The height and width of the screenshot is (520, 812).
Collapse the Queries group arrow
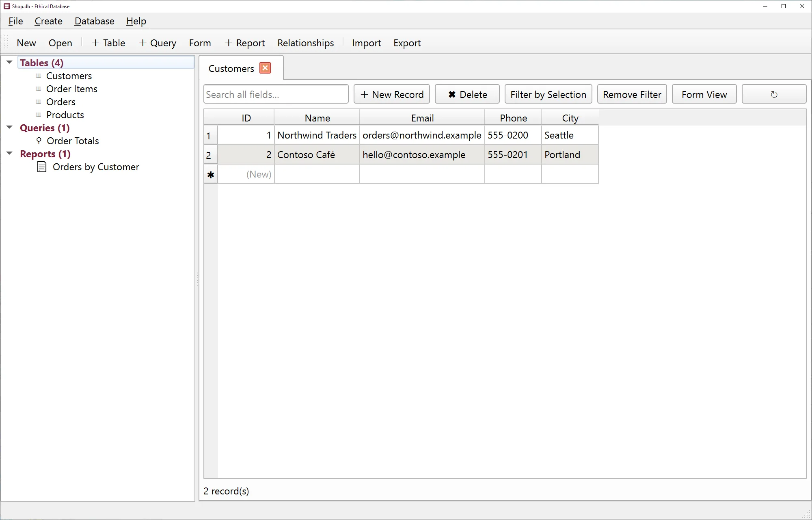[x=9, y=127]
